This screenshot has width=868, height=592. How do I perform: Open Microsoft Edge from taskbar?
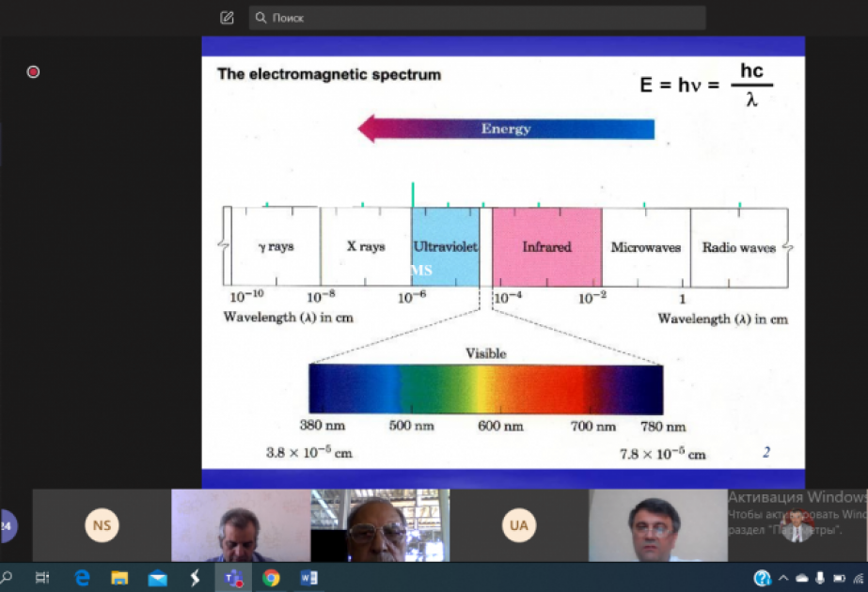(82, 578)
